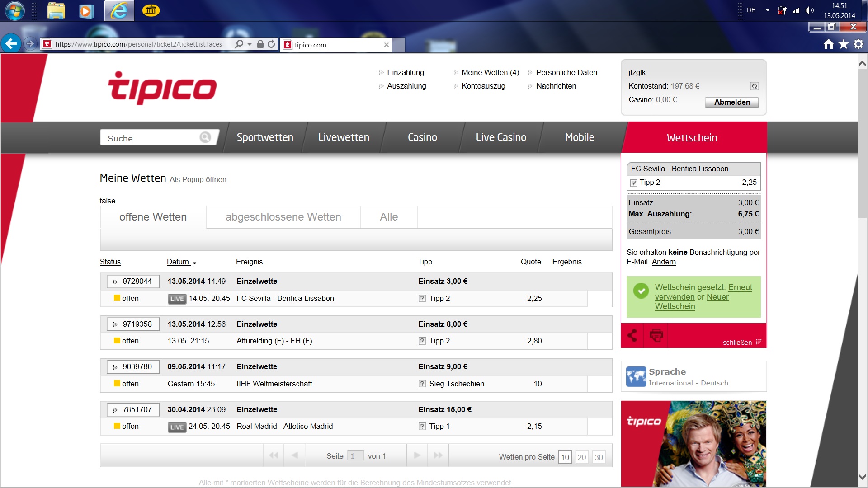Open Kontoauszug link

click(x=483, y=86)
